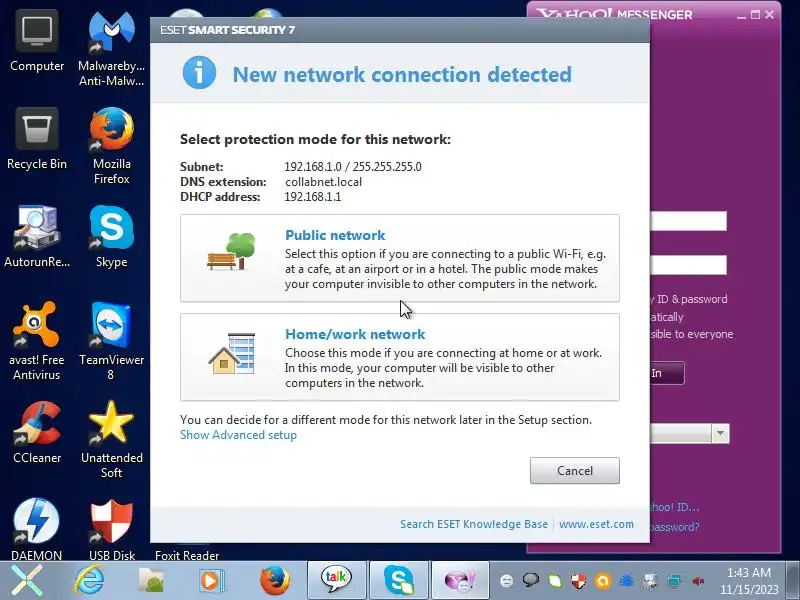
Task: Open the Computer desktop icon
Action: 37,43
